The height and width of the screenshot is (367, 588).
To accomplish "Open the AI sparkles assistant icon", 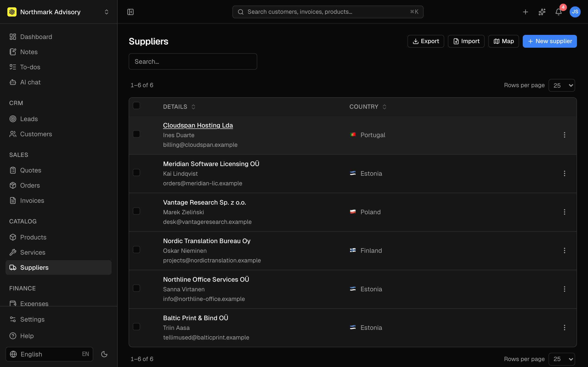I will pos(542,12).
